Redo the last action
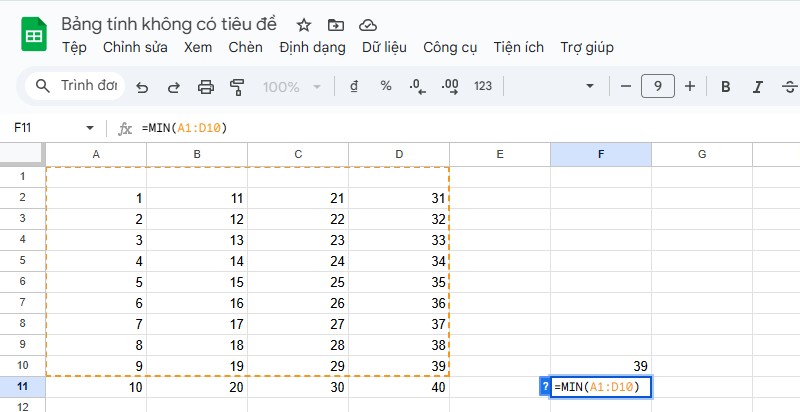Viewport: 800px width, 412px height. (173, 87)
